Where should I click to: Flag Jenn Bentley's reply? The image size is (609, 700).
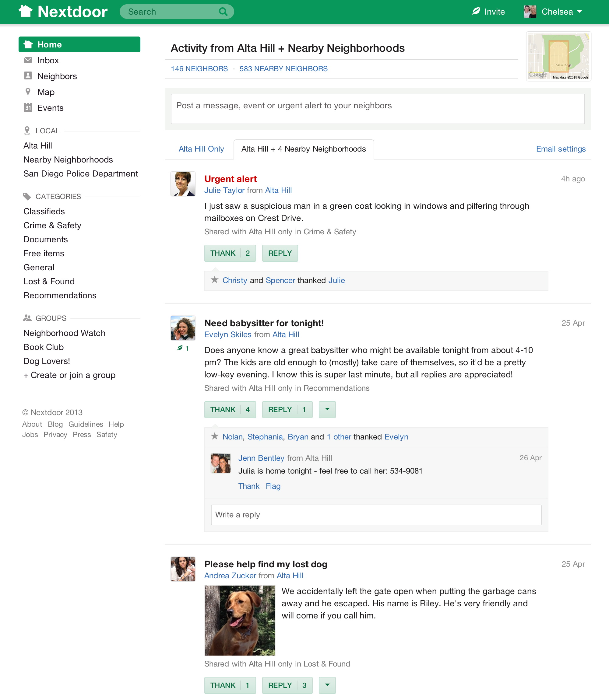point(273,486)
